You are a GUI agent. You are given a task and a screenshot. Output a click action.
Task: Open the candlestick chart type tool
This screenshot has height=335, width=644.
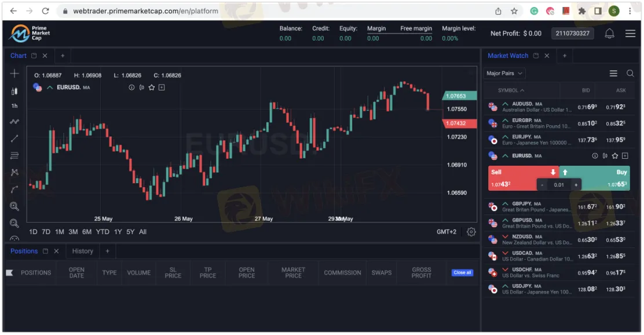point(14,91)
